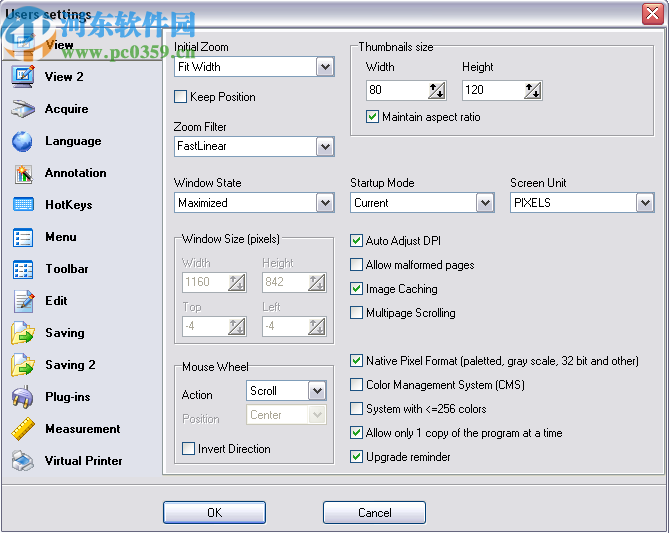Image resolution: width=669 pixels, height=533 pixels.
Task: Toggle Allow only 1 copy option
Action: coord(357,433)
